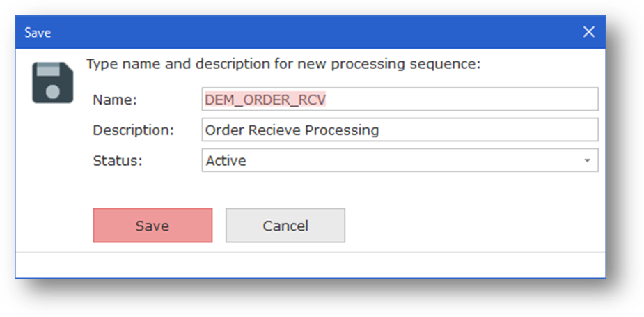Click empty right end of Description field
The height and width of the screenshot is (317, 644).
point(543,130)
